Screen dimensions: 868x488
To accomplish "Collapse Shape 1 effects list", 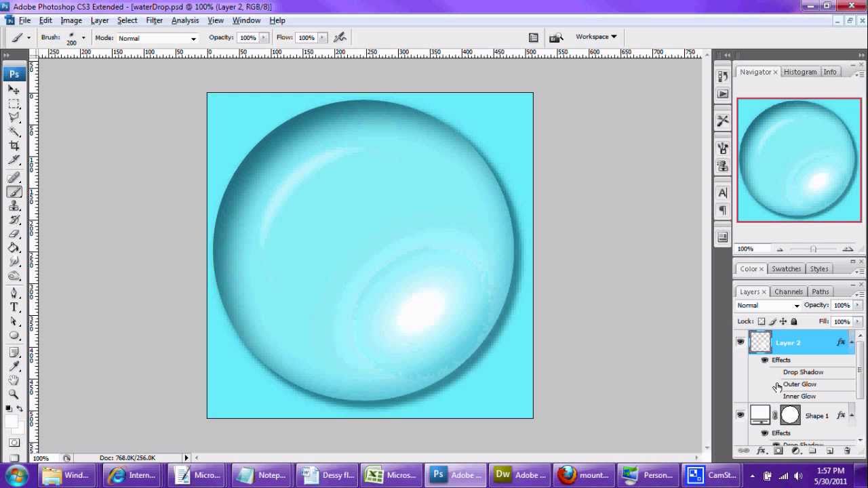I will pos(852,415).
